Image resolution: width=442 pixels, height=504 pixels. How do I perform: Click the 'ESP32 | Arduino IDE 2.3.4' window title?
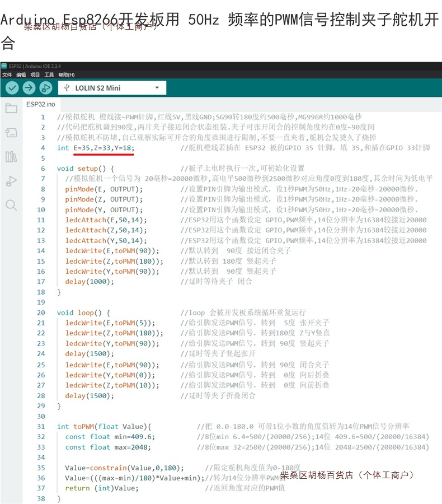coord(35,66)
